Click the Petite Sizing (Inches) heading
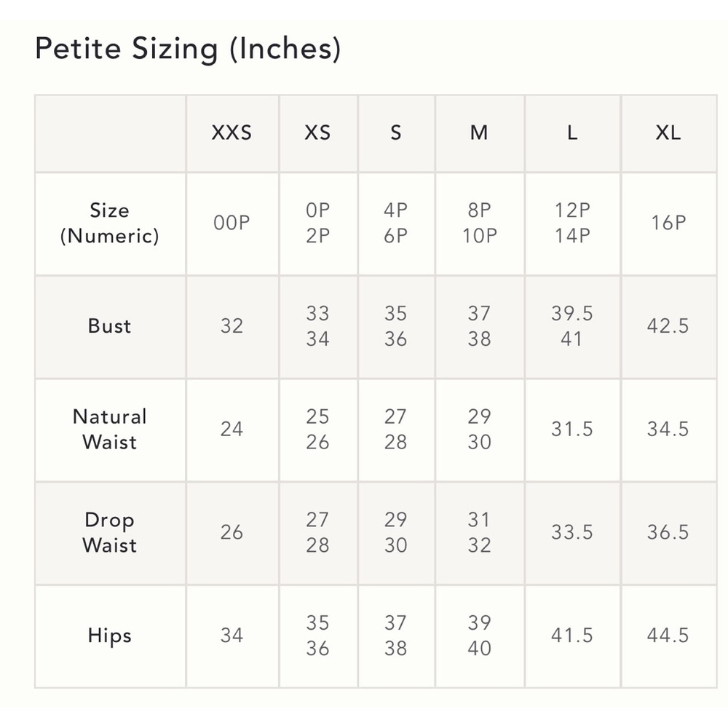 [x=188, y=48]
